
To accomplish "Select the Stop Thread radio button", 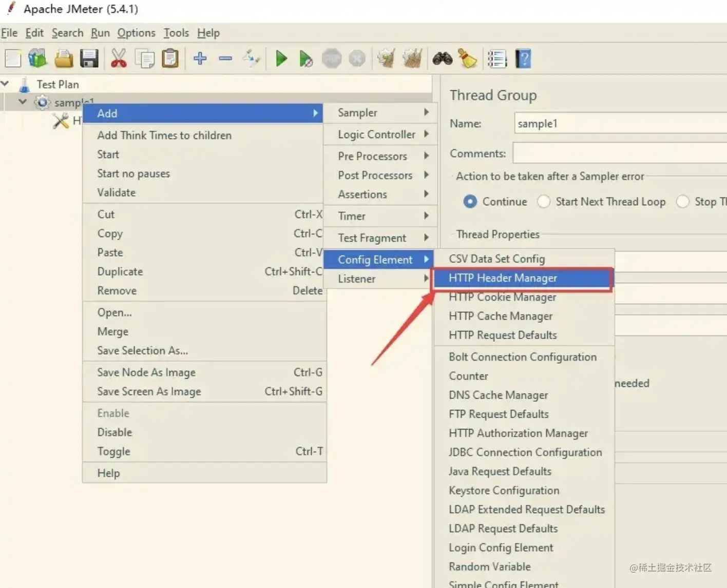I will coord(682,202).
